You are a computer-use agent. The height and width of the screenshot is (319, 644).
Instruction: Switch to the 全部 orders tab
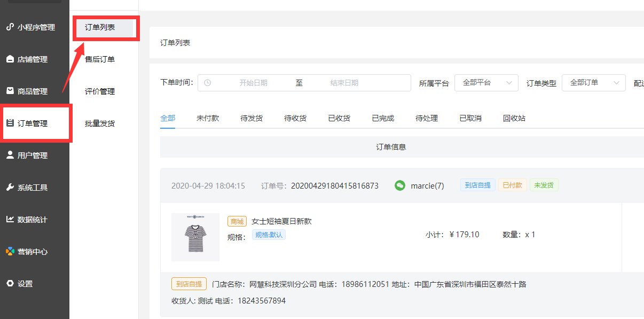tap(168, 118)
